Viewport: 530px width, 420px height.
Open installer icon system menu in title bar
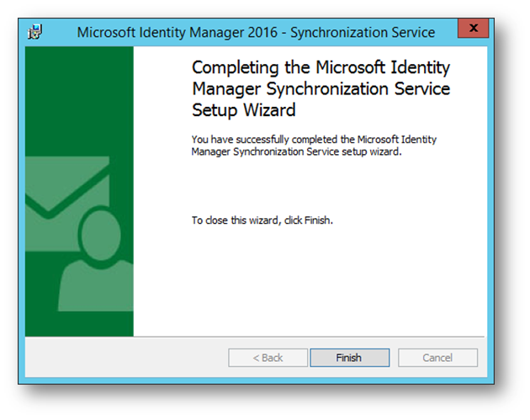[x=34, y=32]
